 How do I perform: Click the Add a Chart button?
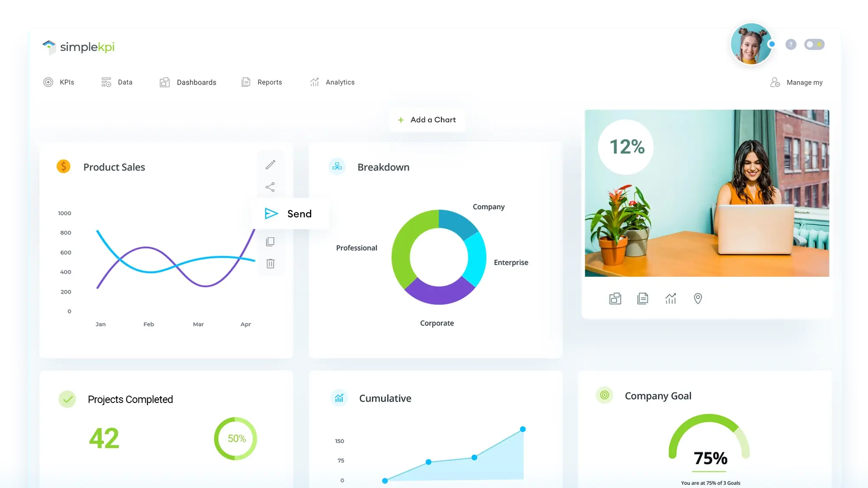pyautogui.click(x=426, y=119)
